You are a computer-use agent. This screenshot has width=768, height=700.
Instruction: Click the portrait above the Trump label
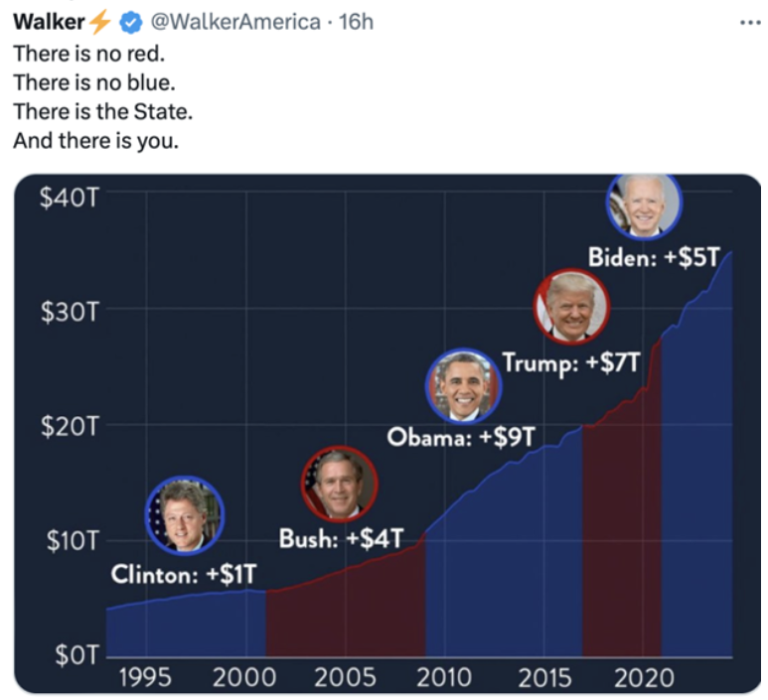[x=572, y=307]
